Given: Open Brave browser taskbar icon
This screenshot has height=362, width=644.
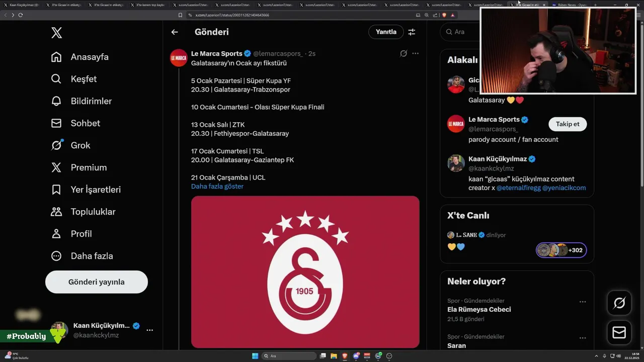Looking at the screenshot, I should [345, 356].
